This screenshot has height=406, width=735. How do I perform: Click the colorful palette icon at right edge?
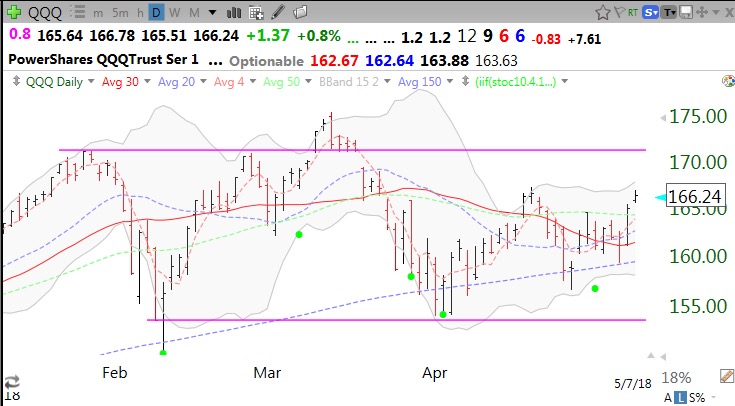point(728,81)
